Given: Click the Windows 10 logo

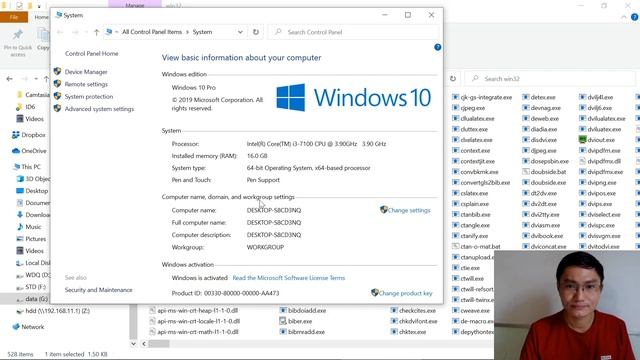Looking at the screenshot, I should [353, 98].
